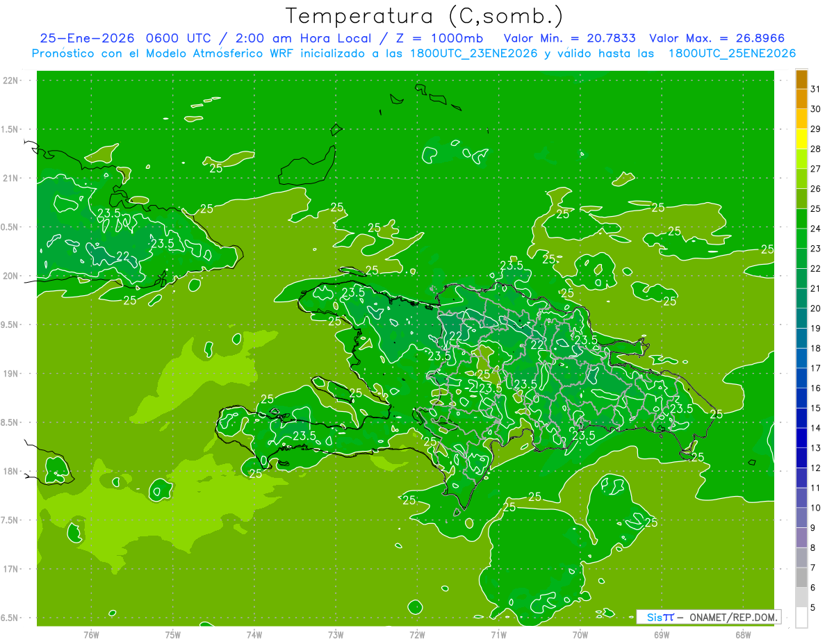Select the date text "25-Ene-2026"
This screenshot has height=644, width=834.
[88, 39]
